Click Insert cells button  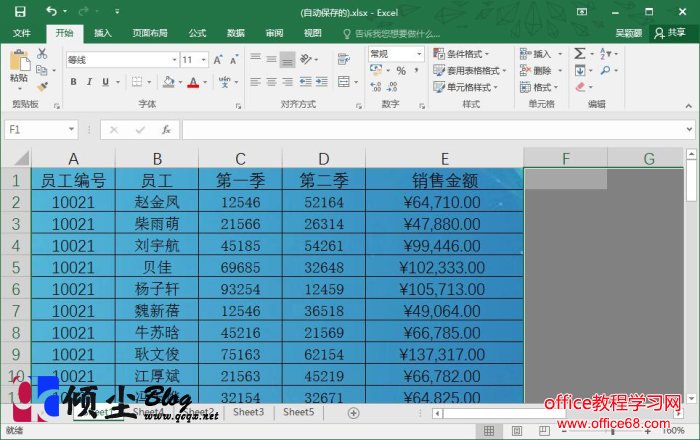pyautogui.click(x=541, y=54)
